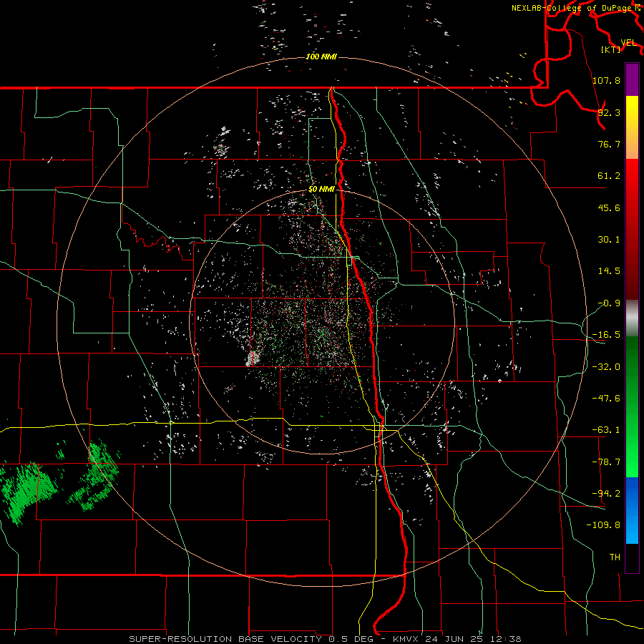Click the 100 NMI range ring label
Viewport: 644px width, 644px height.
[321, 57]
